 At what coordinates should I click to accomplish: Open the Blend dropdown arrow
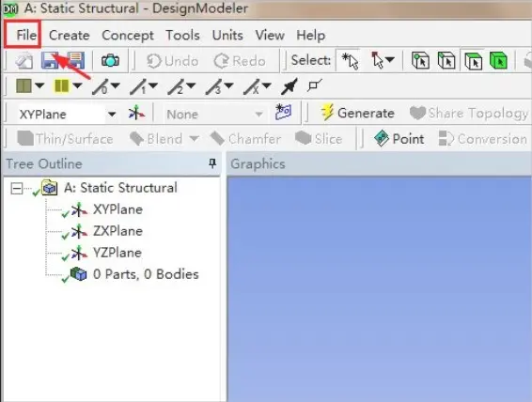194,139
